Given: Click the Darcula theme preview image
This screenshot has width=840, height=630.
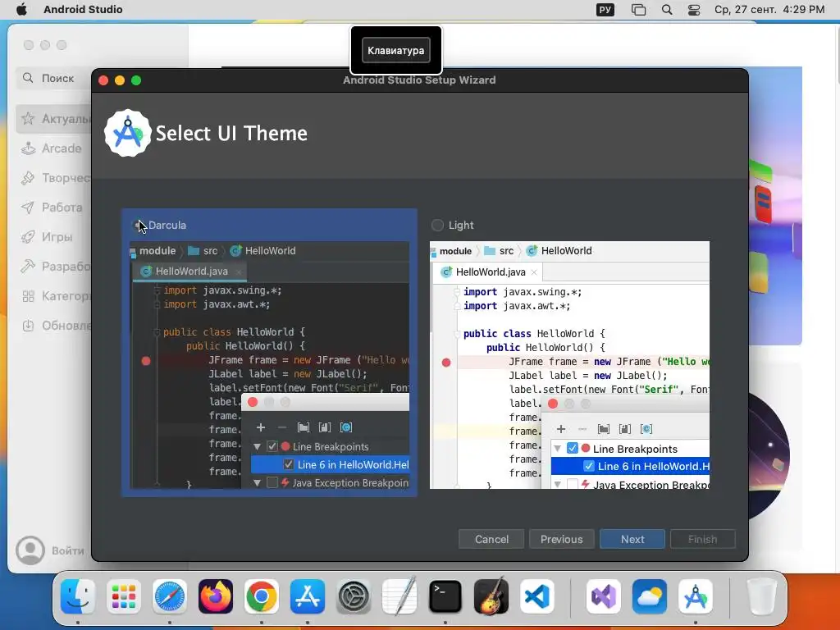Looking at the screenshot, I should click(269, 365).
